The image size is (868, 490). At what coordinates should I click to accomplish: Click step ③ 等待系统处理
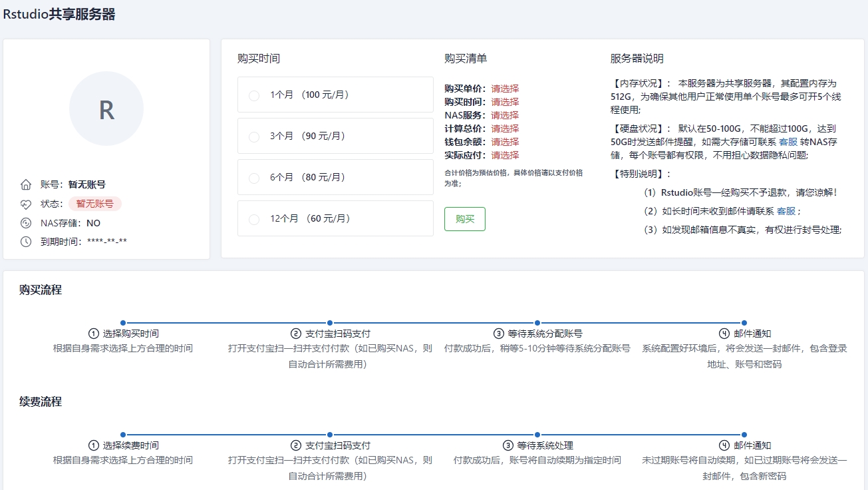coord(538,445)
